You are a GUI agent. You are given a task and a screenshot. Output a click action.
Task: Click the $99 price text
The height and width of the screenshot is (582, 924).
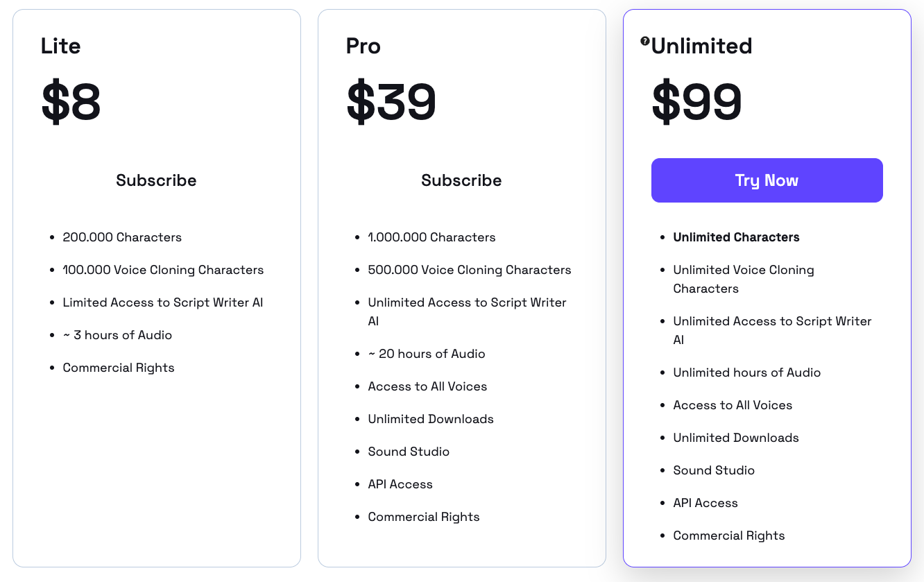696,103
